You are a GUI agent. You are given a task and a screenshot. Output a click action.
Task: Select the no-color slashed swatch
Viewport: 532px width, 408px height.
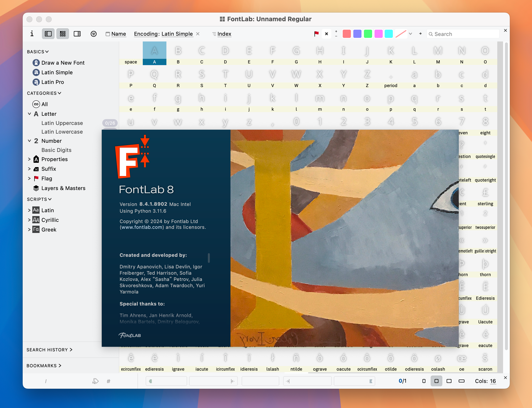pyautogui.click(x=401, y=34)
